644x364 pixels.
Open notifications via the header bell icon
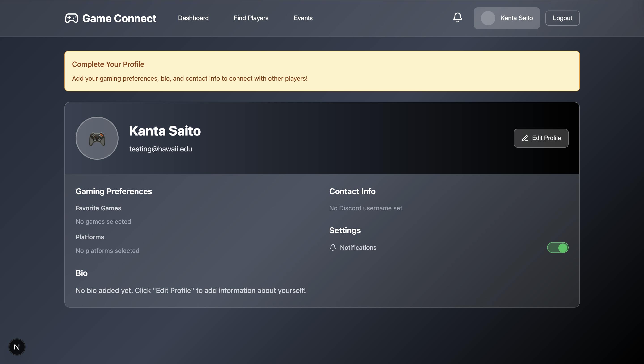point(457,17)
